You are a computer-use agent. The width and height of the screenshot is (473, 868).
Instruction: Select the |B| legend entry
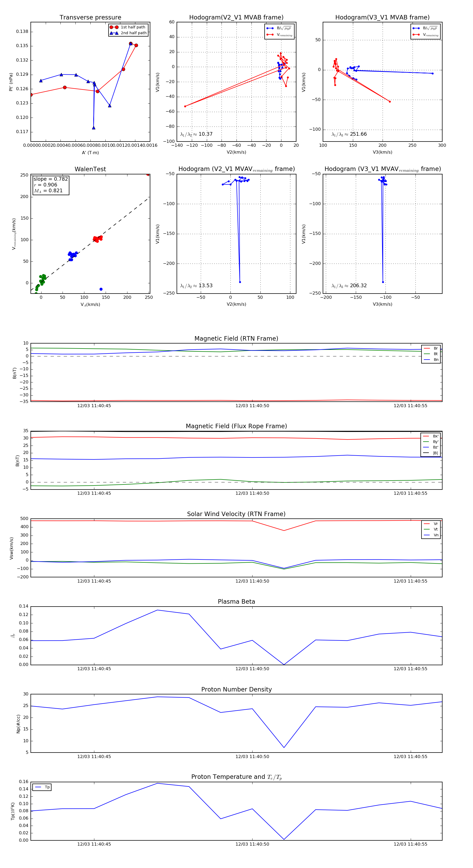[x=431, y=453]
